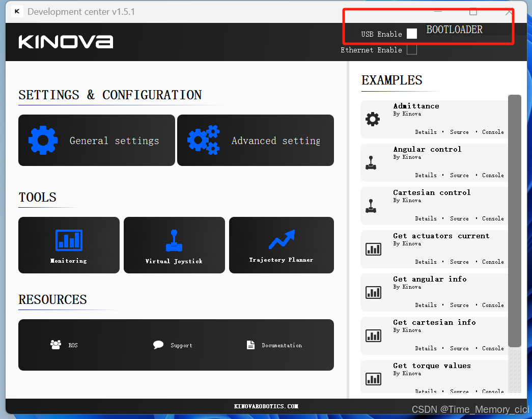
Task: Open Source for Cartesian control example
Action: pos(459,219)
